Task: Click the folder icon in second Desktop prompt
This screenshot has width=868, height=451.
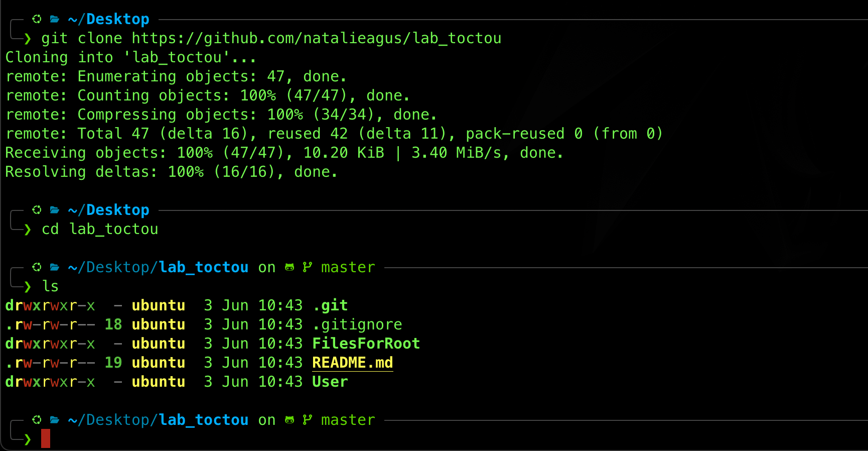Action: click(x=55, y=210)
